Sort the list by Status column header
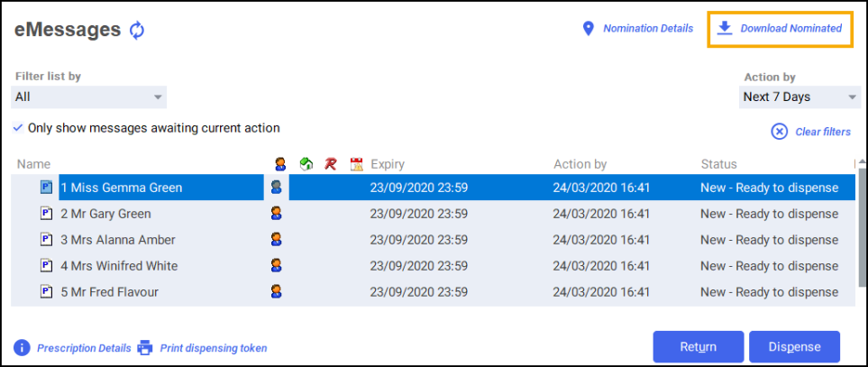 718,164
